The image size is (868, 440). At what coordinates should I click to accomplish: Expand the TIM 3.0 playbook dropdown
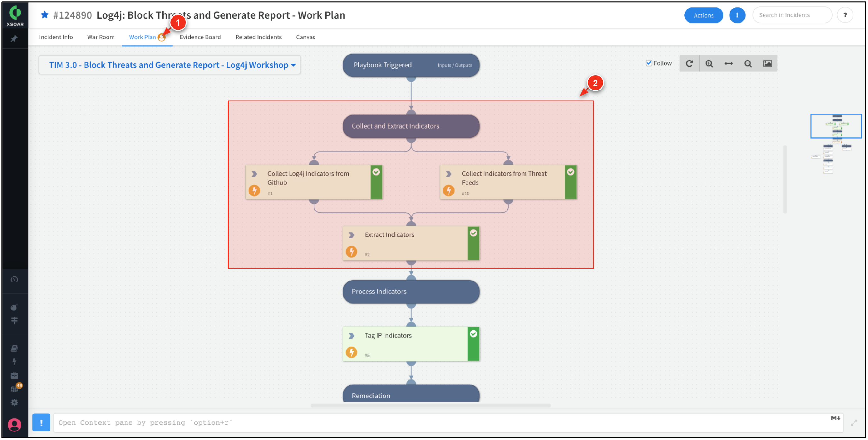coord(169,65)
